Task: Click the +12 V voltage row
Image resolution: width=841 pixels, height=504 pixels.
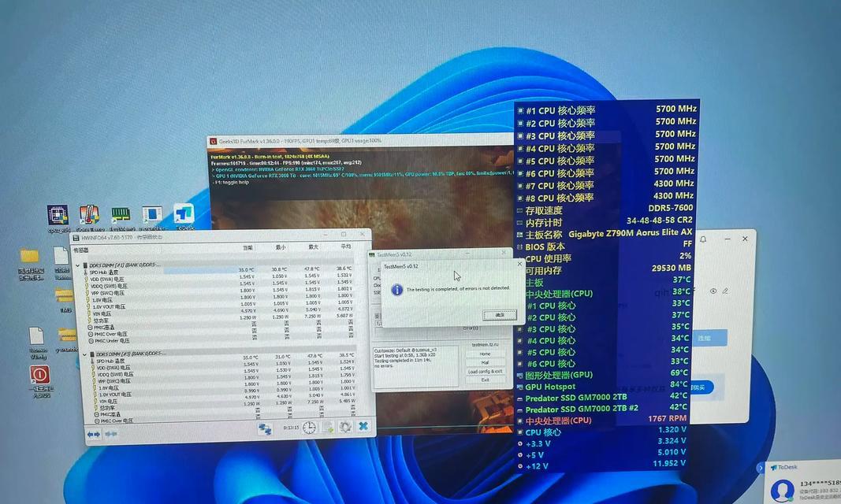Action: point(602,465)
